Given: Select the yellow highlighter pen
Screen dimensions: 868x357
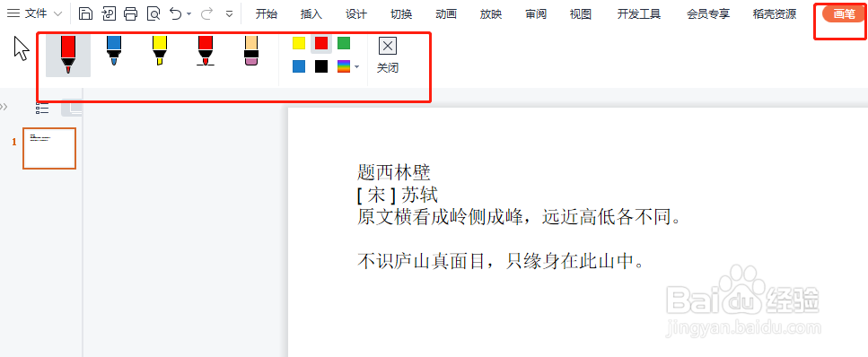Looking at the screenshot, I should coord(160,51).
